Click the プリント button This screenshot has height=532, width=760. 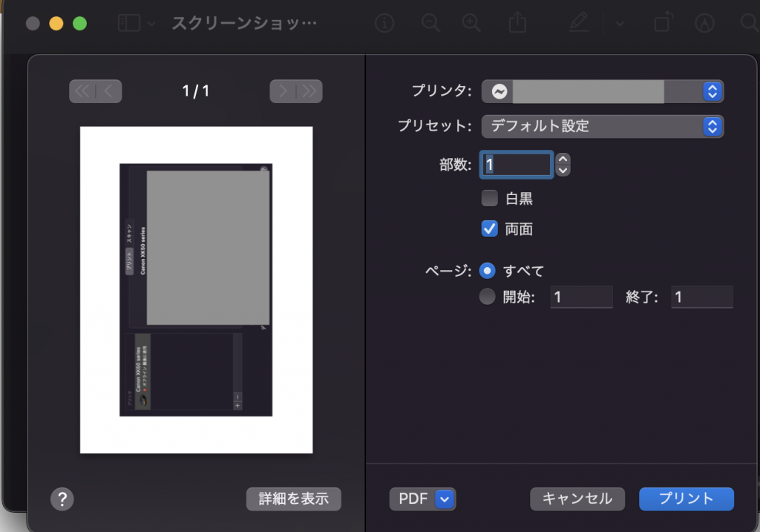[x=685, y=499]
